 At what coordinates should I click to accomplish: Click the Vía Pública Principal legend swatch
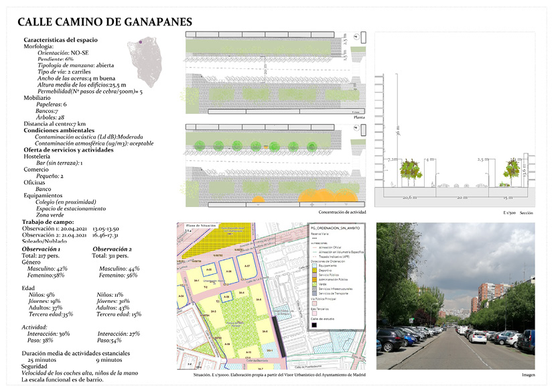pyautogui.click(x=314, y=304)
